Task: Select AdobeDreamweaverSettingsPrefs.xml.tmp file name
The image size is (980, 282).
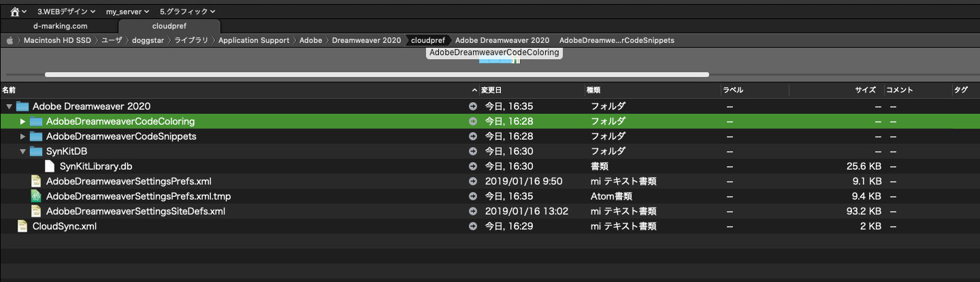Action: [139, 196]
